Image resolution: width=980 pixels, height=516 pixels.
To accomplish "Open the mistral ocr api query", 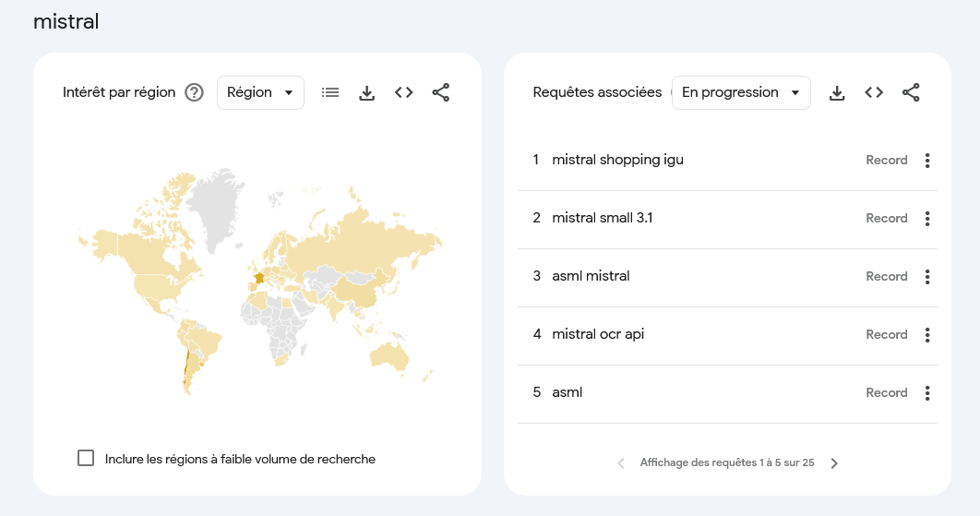I will coord(597,334).
